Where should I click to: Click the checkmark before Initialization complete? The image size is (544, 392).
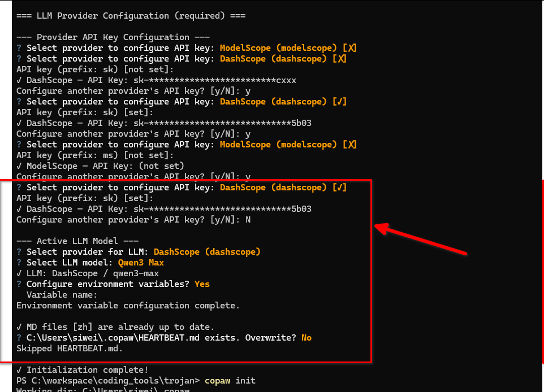point(19,371)
